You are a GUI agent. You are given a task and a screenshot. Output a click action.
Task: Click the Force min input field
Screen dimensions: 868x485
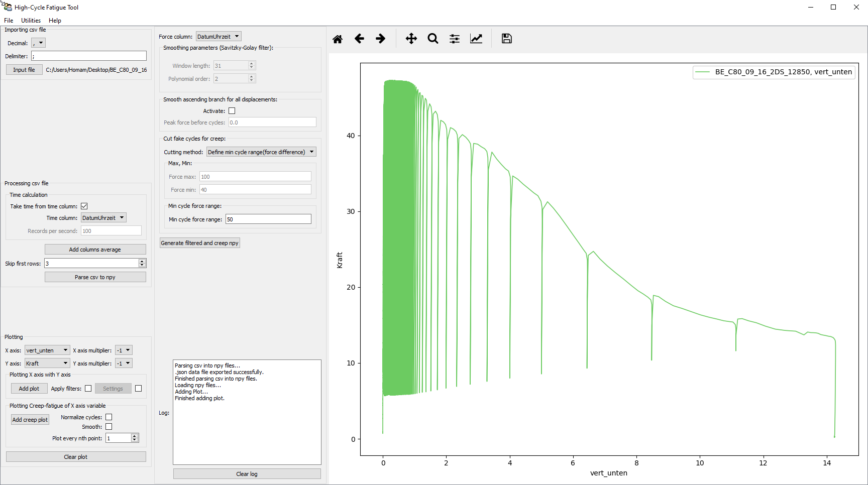tap(255, 190)
